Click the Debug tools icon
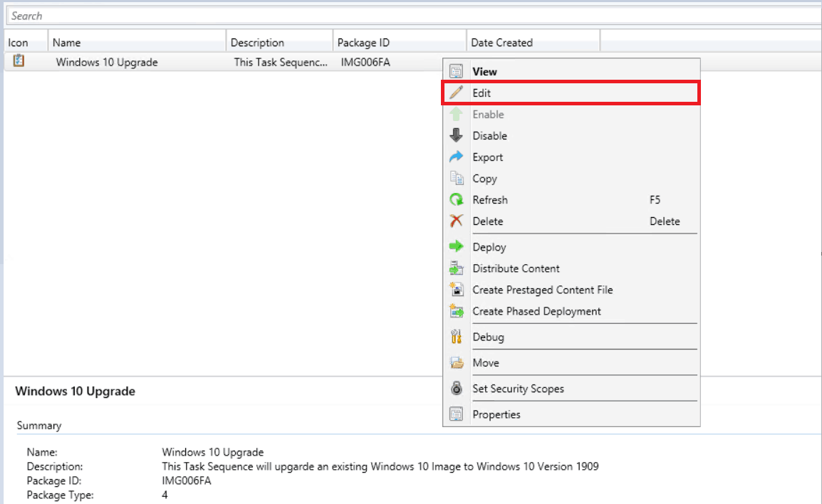 point(456,336)
